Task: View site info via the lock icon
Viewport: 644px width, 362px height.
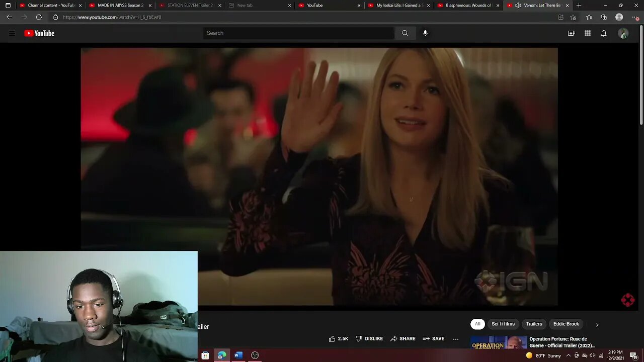Action: (55, 17)
